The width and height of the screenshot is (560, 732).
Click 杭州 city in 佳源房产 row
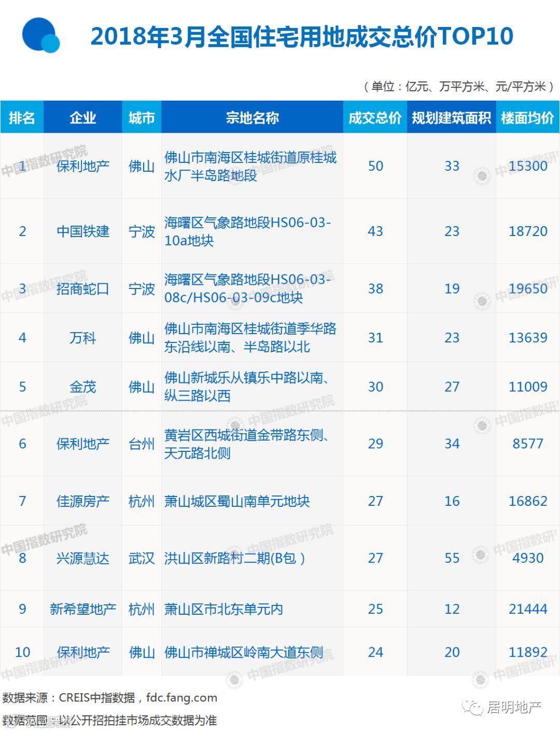click(x=142, y=501)
